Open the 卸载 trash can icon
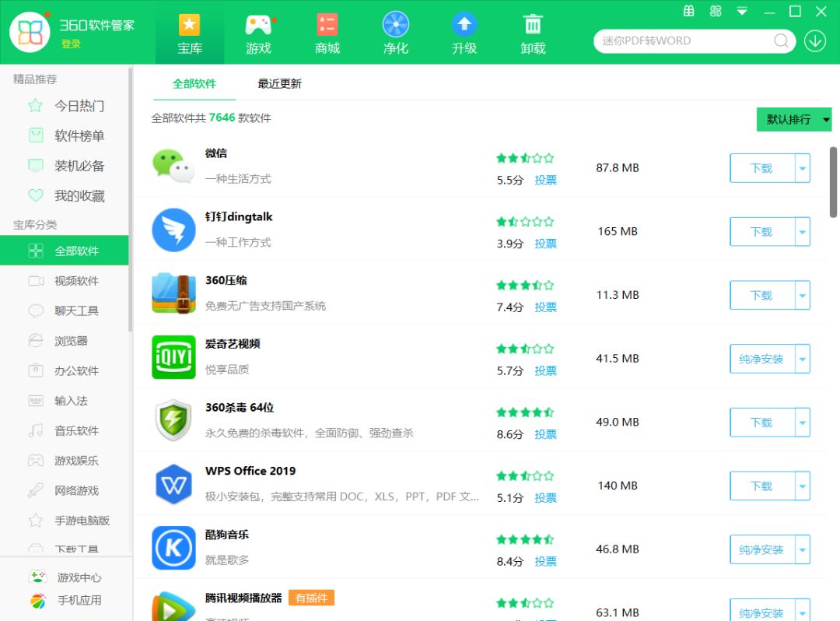This screenshot has width=840, height=621. coord(533,33)
